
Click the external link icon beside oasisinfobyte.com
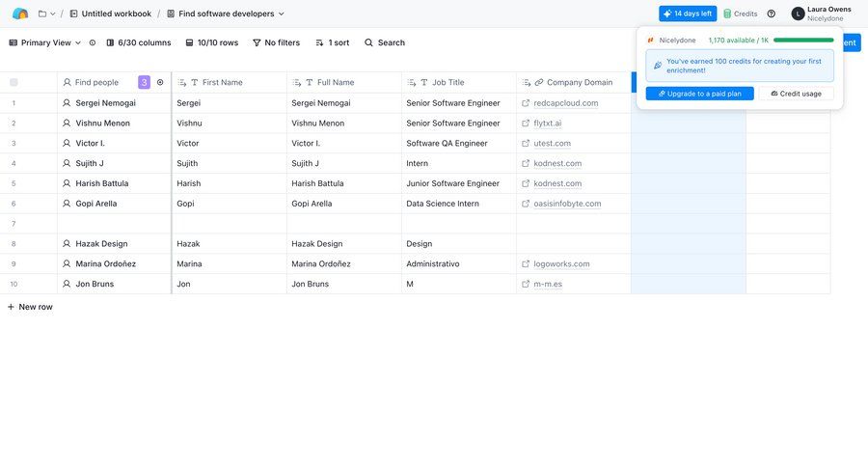[x=526, y=204]
